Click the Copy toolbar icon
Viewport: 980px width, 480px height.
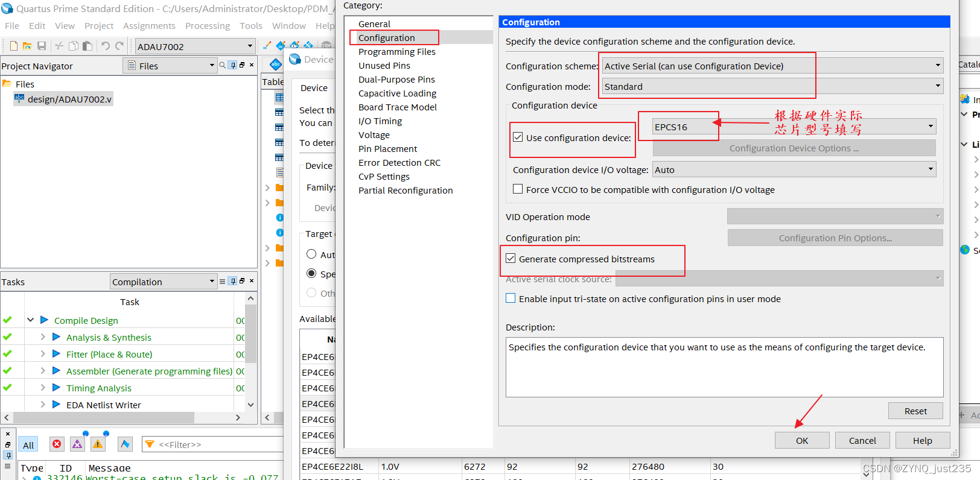[x=74, y=46]
